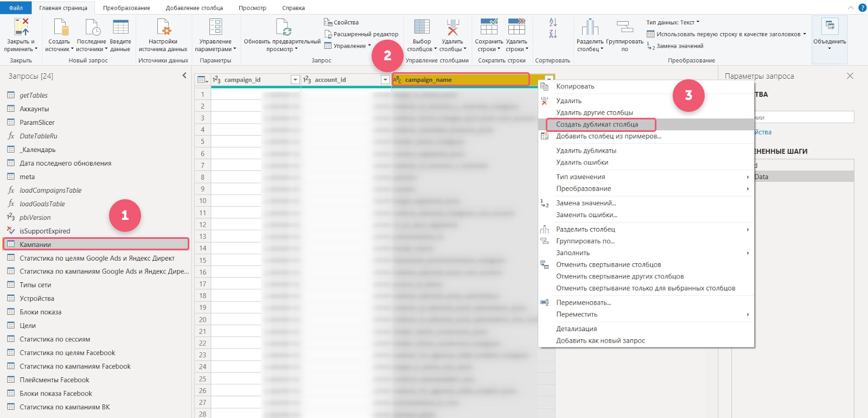
Task: Select Remove Duplicates in context menu
Action: [x=586, y=150]
